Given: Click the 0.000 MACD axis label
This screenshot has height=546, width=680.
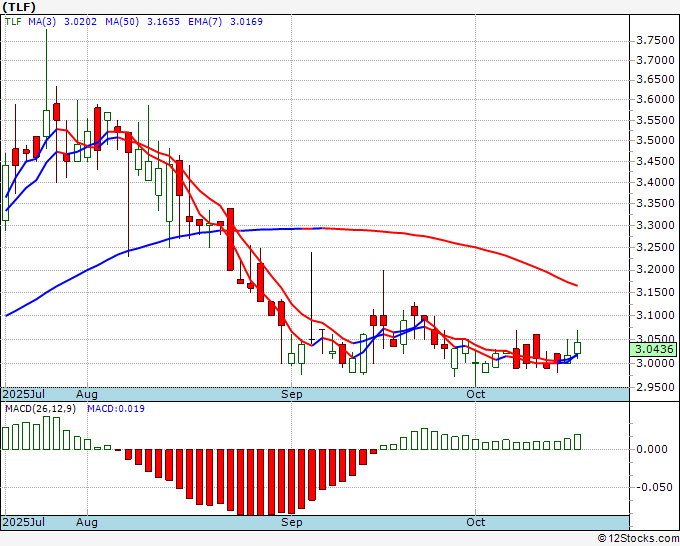Looking at the screenshot, I should 652,449.
